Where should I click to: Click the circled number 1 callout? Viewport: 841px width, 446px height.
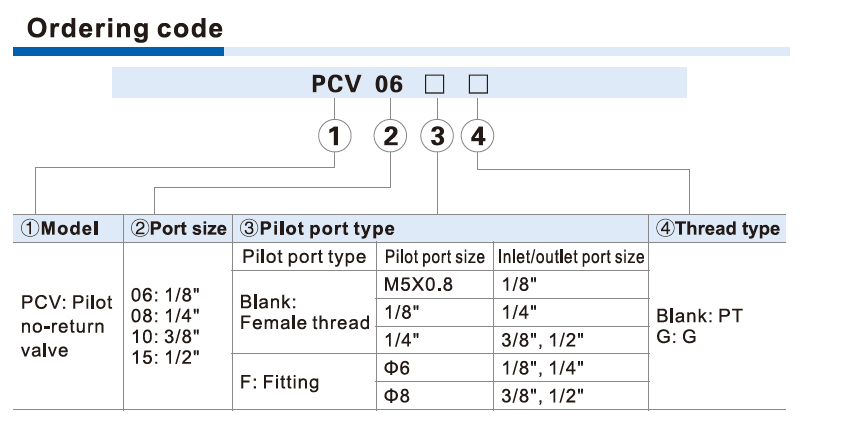(x=338, y=136)
